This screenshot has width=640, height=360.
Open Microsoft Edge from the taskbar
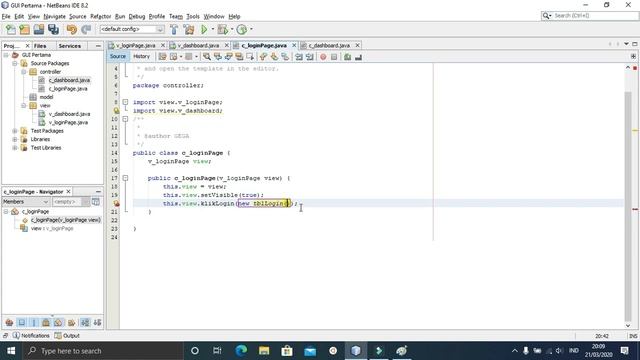click(x=241, y=351)
